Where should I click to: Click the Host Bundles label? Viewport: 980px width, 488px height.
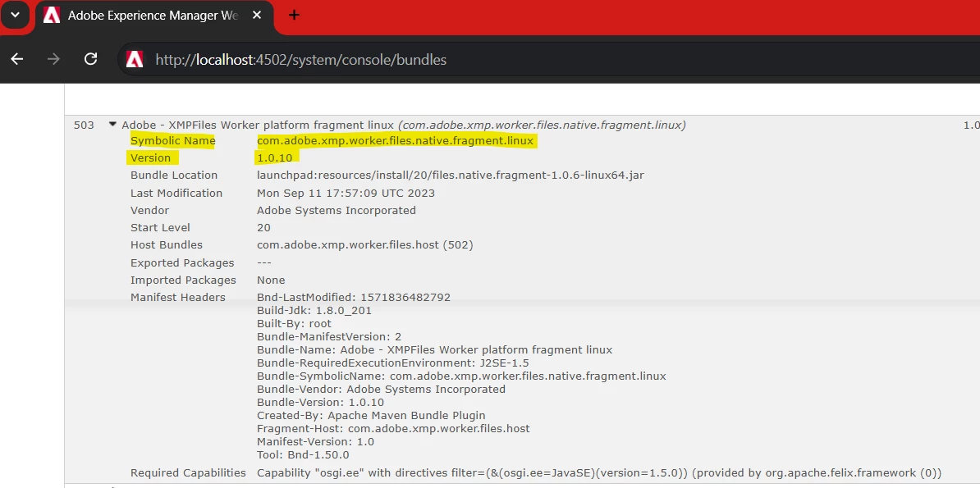coord(167,245)
